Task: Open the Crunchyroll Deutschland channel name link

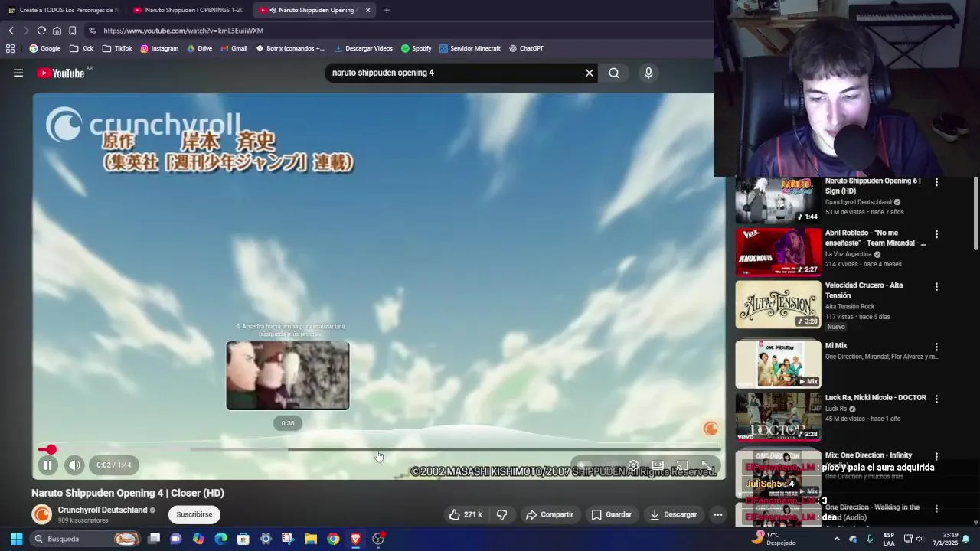Action: pyautogui.click(x=103, y=510)
